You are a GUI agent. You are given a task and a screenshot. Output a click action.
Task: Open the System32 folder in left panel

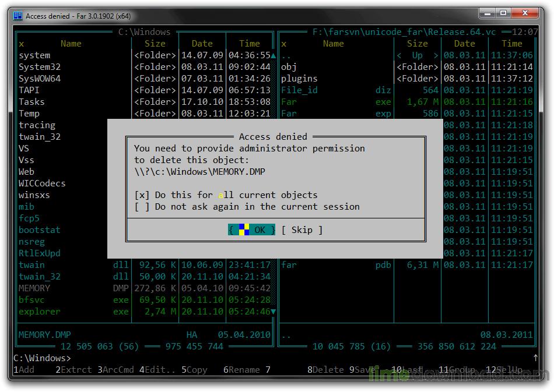pos(40,67)
